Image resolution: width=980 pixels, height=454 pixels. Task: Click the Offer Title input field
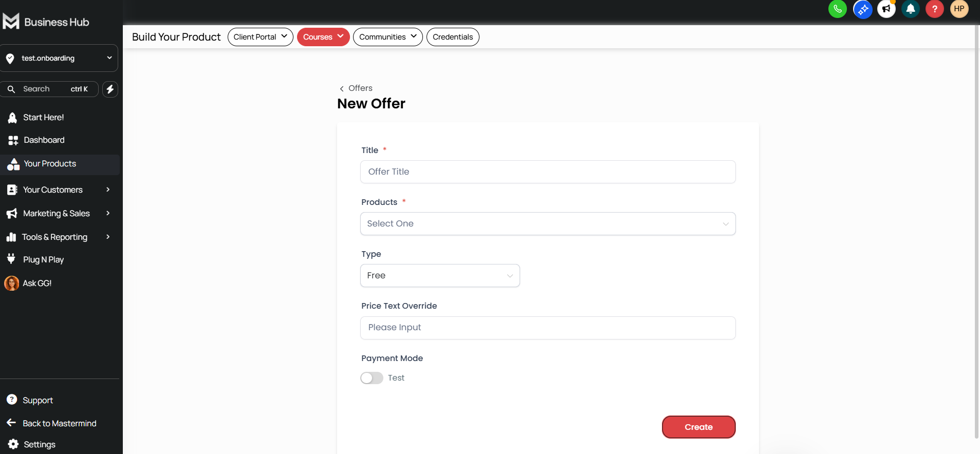[548, 172]
